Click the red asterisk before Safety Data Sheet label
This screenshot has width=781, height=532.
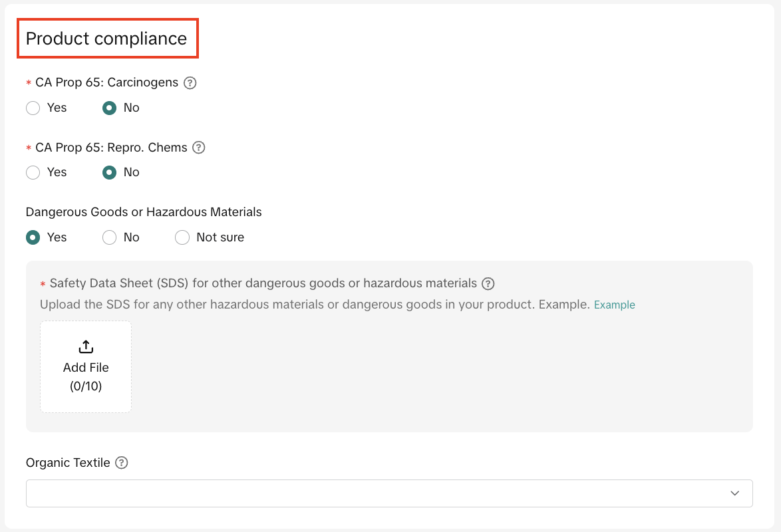coord(42,283)
